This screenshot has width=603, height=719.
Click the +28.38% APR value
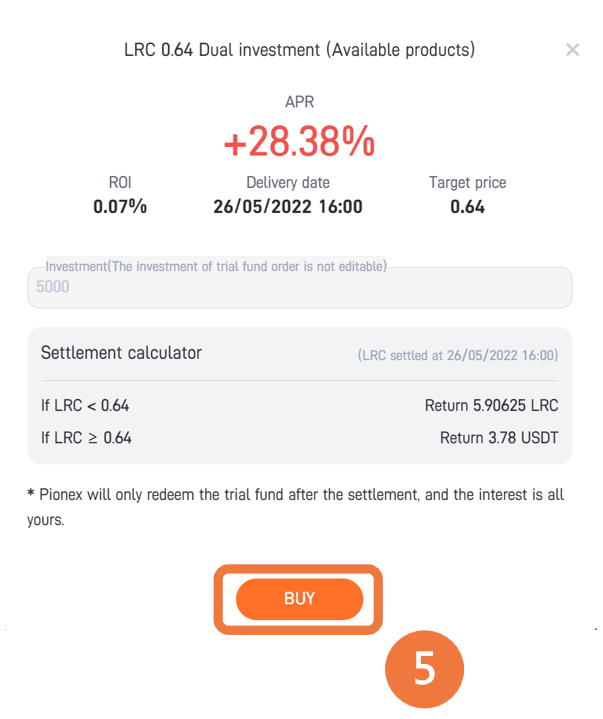[299, 142]
